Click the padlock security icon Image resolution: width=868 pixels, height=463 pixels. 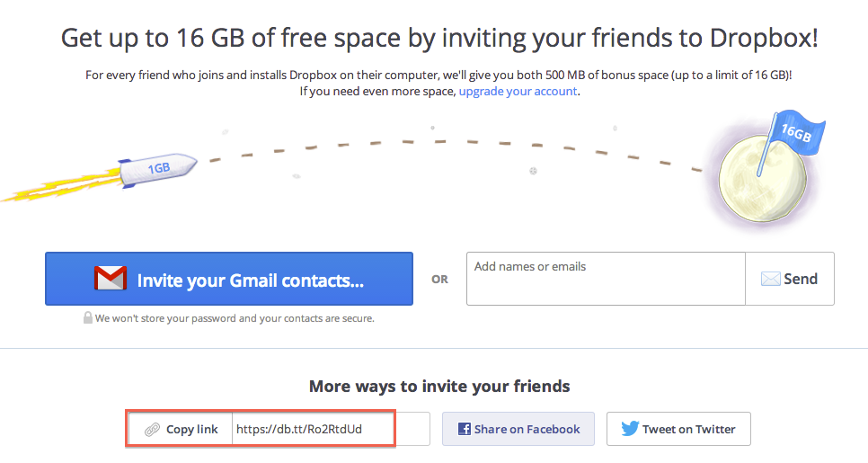point(88,317)
